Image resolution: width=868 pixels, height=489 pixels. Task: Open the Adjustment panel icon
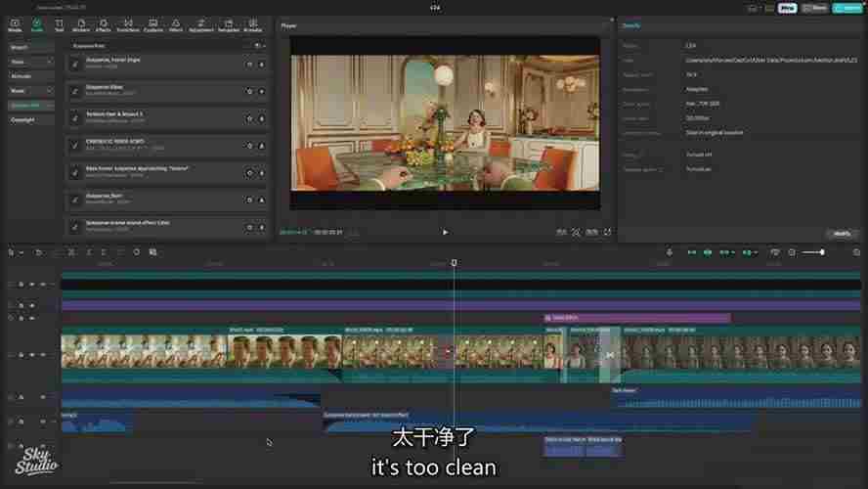[200, 25]
